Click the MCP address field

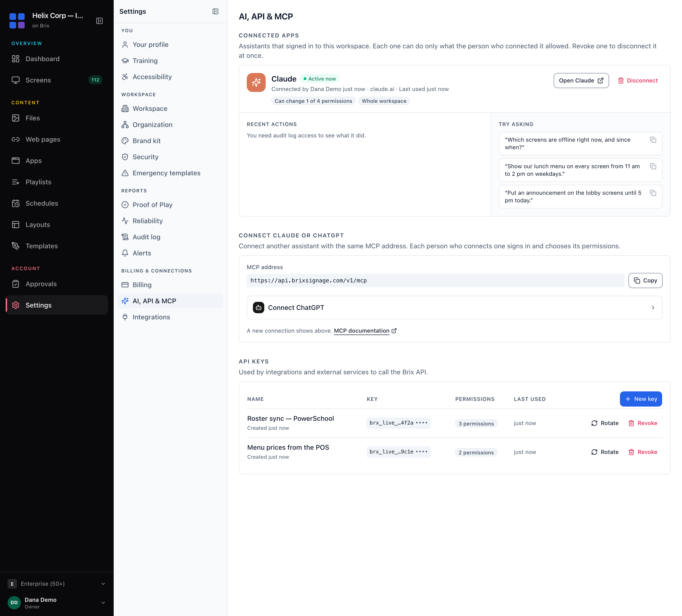[435, 281]
